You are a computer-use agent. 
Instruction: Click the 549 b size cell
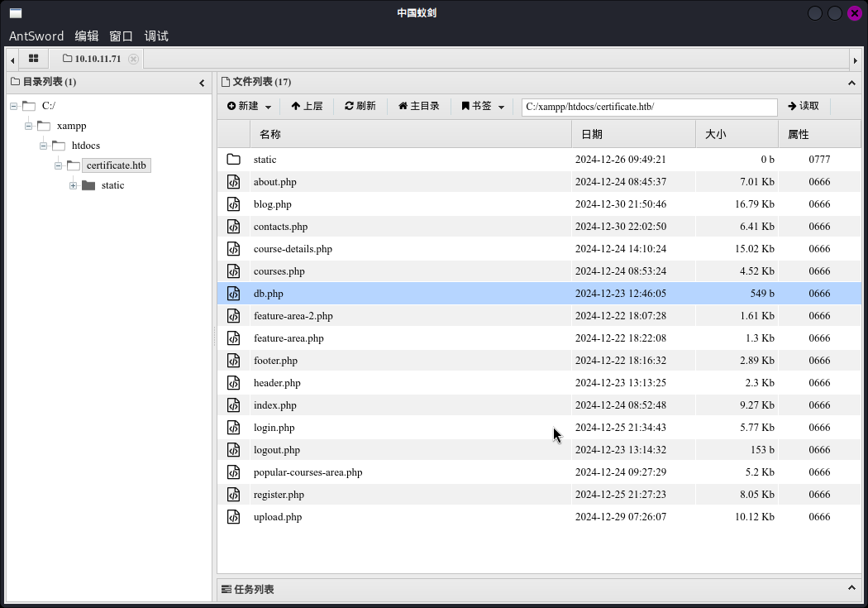(x=762, y=294)
